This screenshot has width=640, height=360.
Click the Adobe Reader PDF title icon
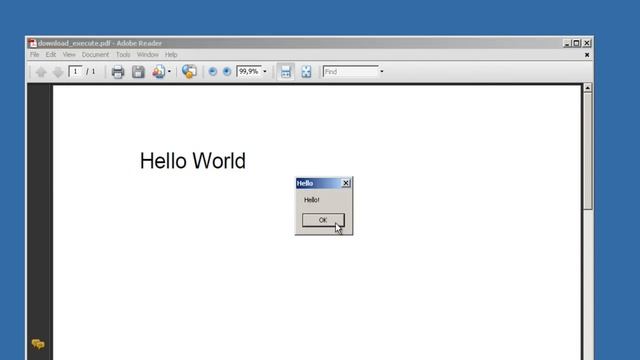coord(33,43)
